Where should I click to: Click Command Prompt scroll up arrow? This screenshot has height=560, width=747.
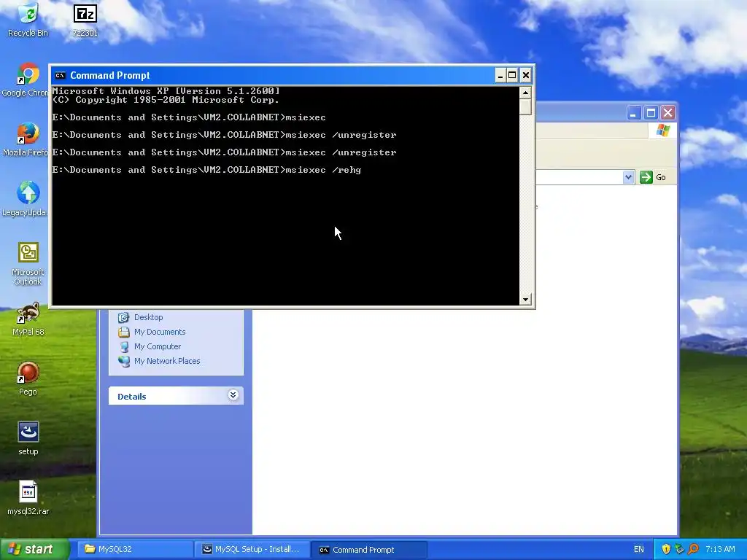click(x=525, y=93)
